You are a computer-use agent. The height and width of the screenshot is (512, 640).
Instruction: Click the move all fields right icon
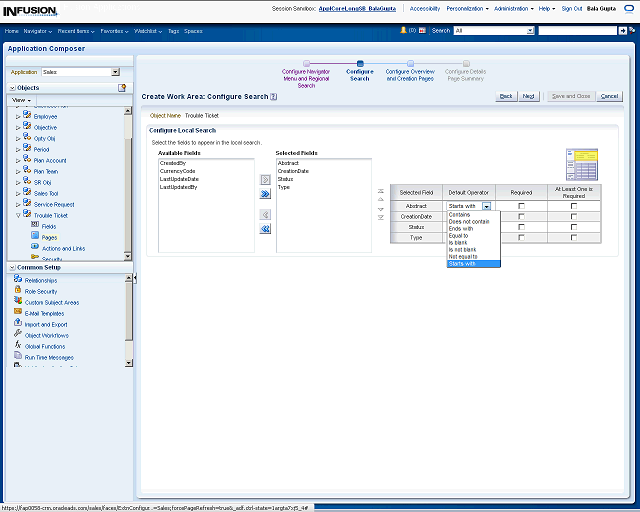click(x=265, y=194)
